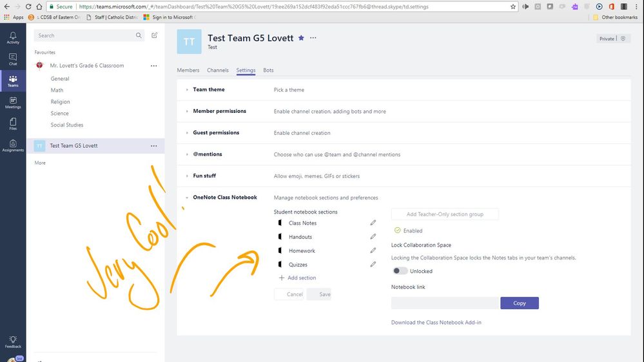Click the search magnifier icon

(139, 35)
